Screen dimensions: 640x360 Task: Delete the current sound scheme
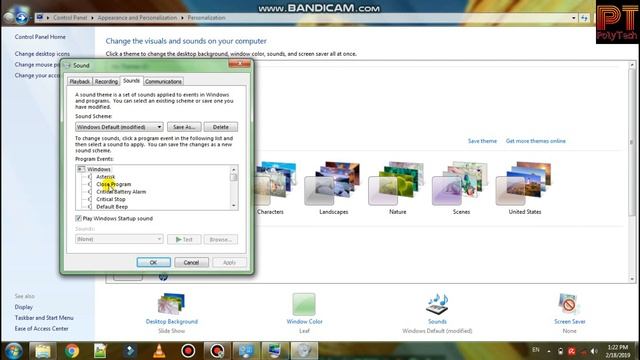click(x=220, y=127)
